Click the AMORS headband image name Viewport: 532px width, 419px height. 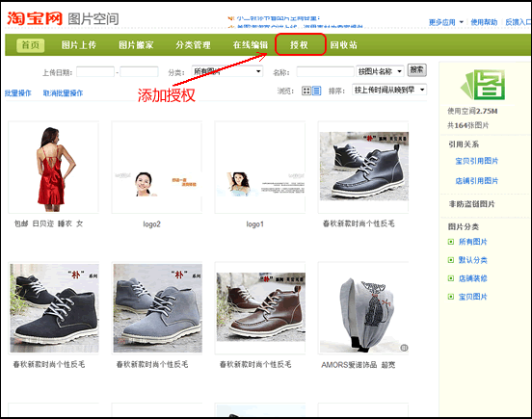click(358, 365)
